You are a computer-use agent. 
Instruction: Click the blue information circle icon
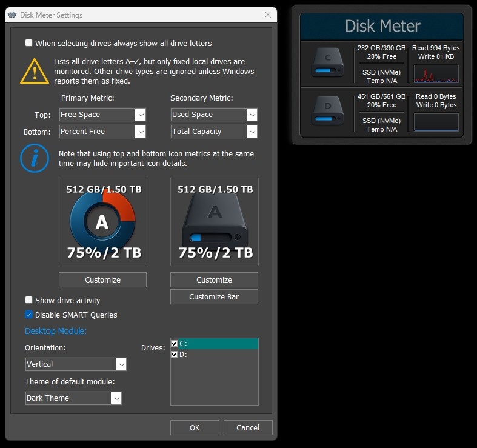click(x=35, y=158)
